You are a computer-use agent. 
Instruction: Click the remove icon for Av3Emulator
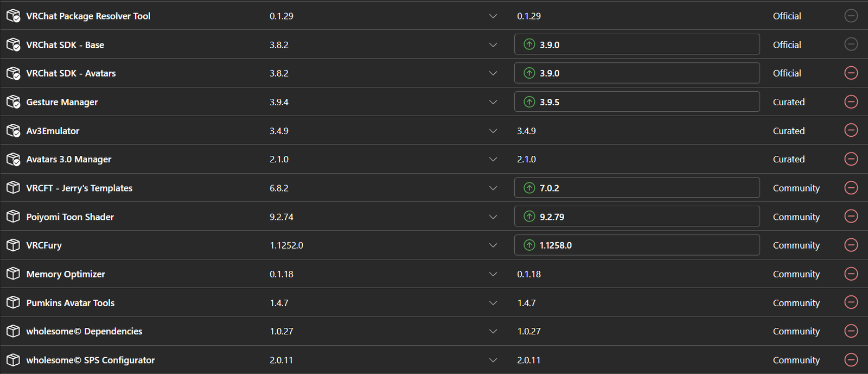(851, 130)
